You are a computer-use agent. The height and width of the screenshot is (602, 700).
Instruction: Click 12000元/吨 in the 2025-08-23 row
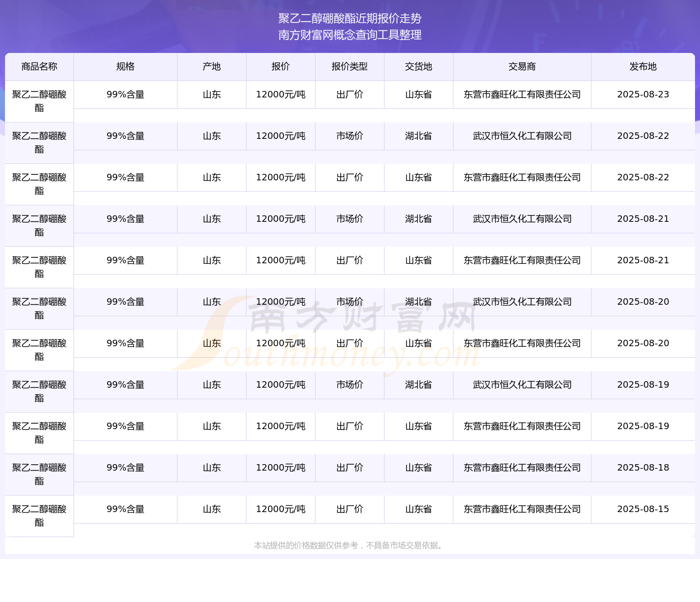pos(280,94)
